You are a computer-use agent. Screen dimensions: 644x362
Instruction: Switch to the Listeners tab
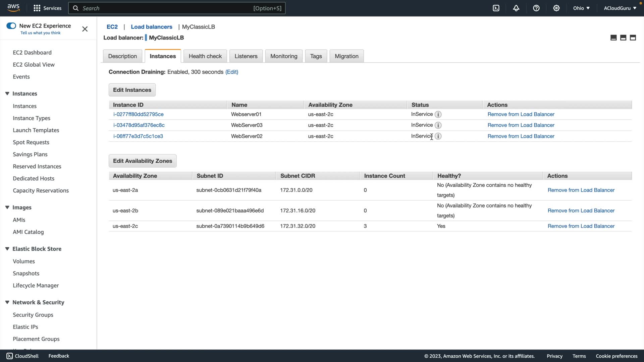[x=246, y=56]
